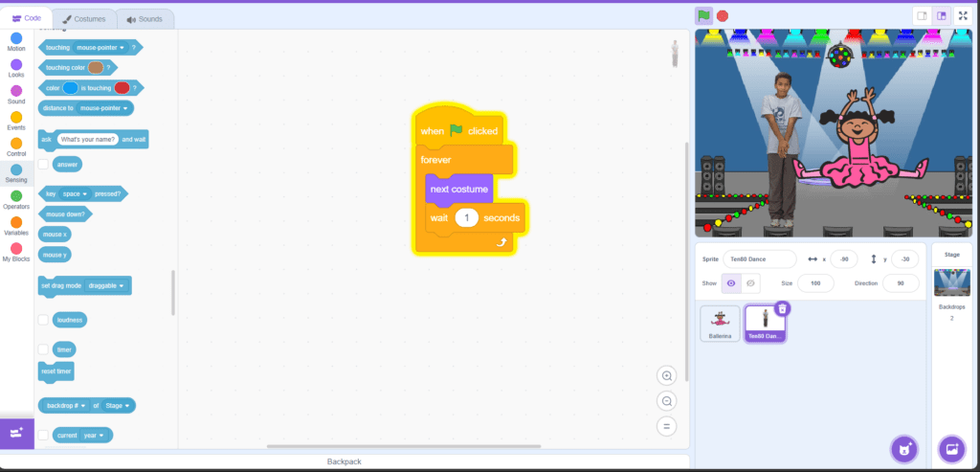
Task: Open the Choose a Backdrop button
Action: tap(951, 448)
